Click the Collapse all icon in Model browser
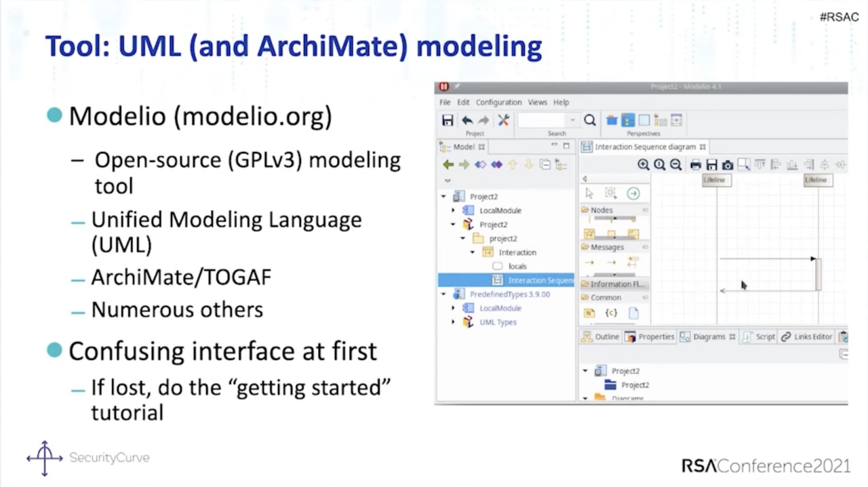Viewport: 868px width, 487px height. click(x=545, y=164)
